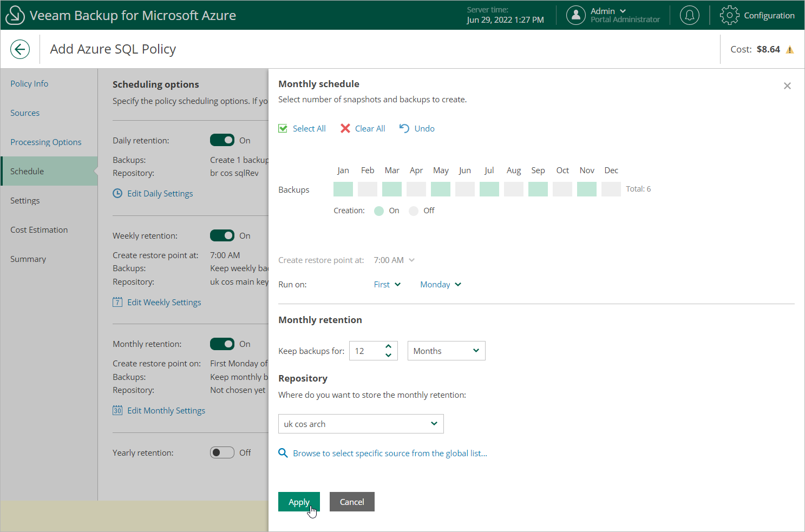Click the Admin user avatar icon

click(576, 15)
